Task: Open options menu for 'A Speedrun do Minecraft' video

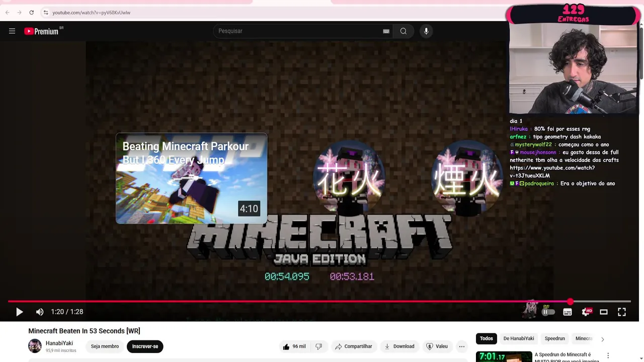Action: pyautogui.click(x=608, y=355)
